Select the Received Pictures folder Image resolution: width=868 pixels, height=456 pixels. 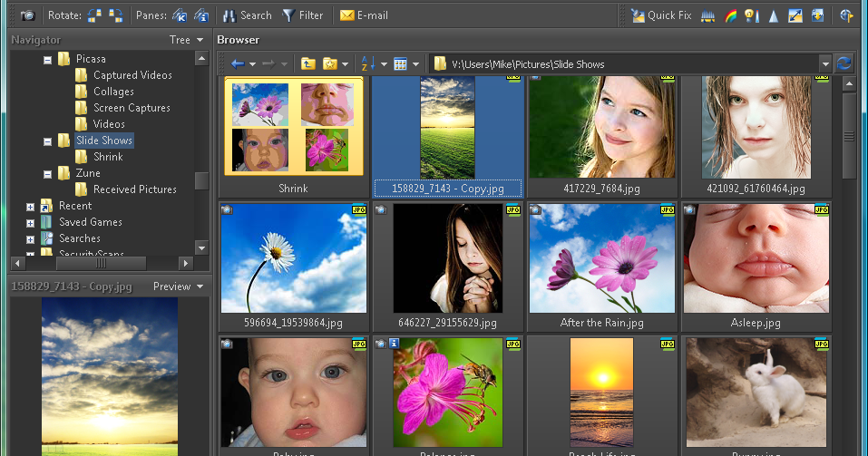pyautogui.click(x=134, y=189)
